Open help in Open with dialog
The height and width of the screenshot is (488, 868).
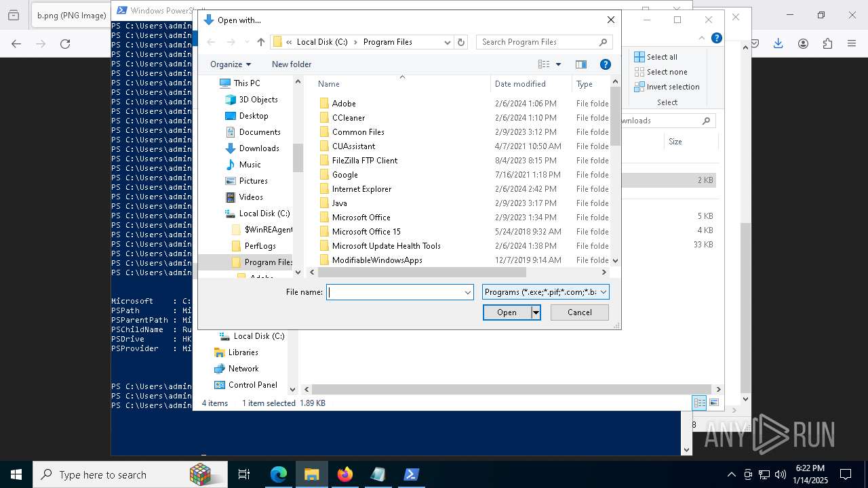(x=606, y=64)
